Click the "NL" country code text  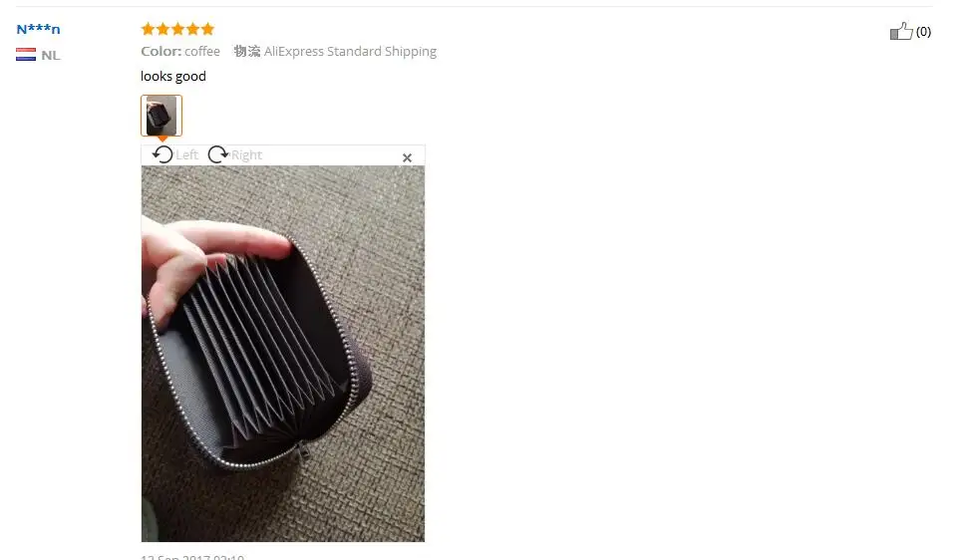pyautogui.click(x=51, y=55)
